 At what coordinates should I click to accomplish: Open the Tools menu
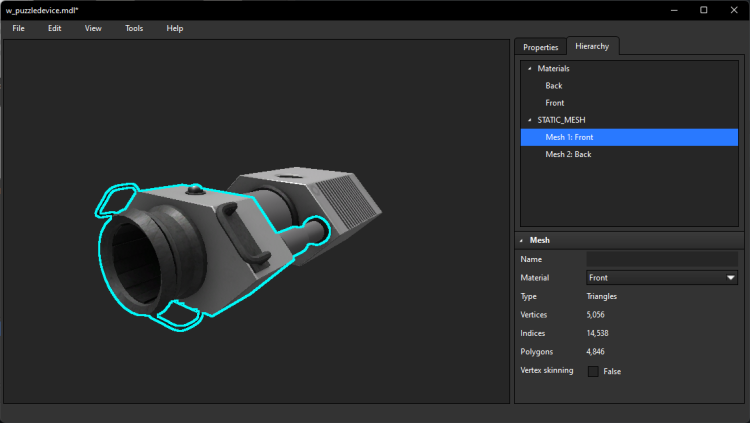pos(134,28)
